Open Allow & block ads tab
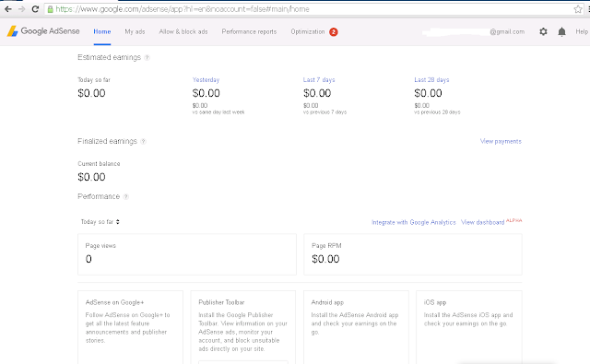The width and height of the screenshot is (590, 364). 183,31
